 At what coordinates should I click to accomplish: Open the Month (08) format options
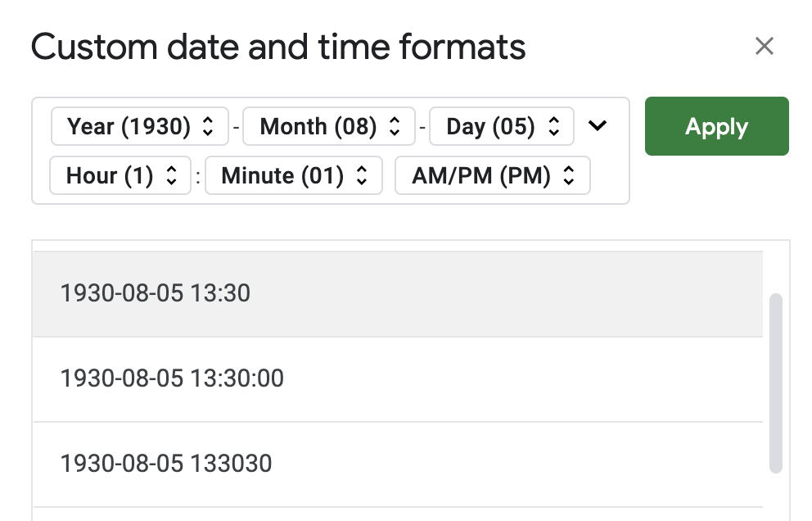click(318, 127)
